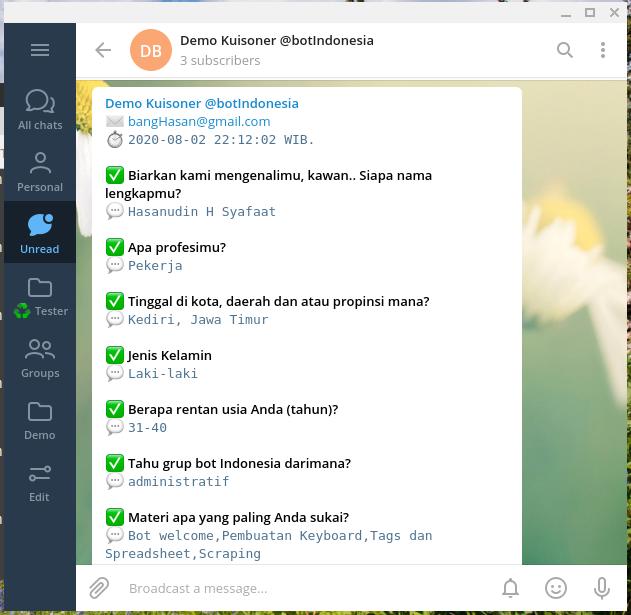Maximize the Telegram window

(x=590, y=12)
